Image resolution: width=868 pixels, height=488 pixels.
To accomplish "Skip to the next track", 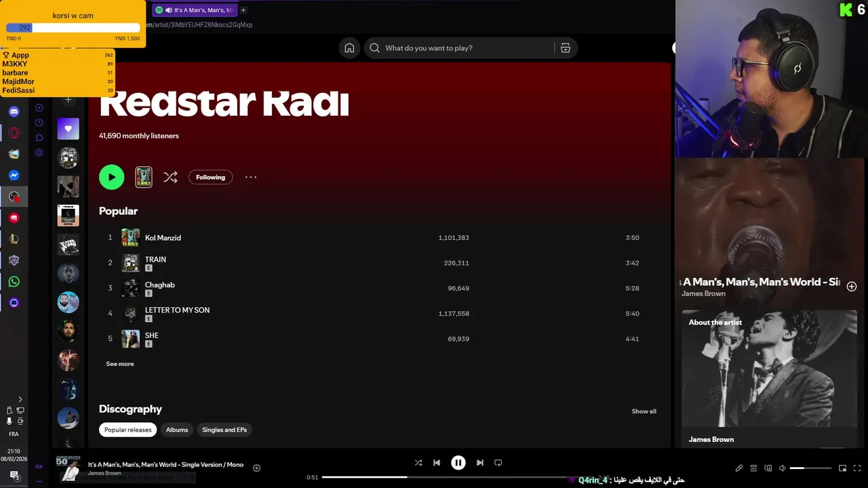I will click(x=480, y=463).
